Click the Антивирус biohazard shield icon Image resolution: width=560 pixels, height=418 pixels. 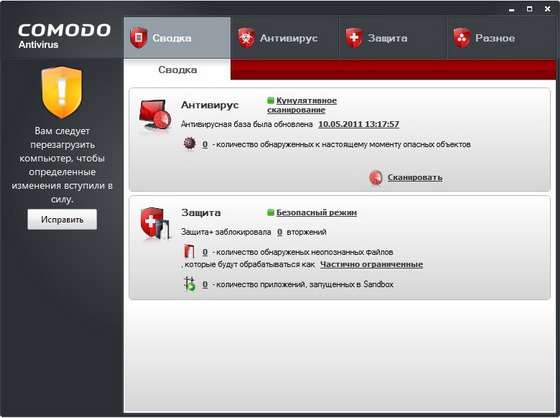pos(246,38)
